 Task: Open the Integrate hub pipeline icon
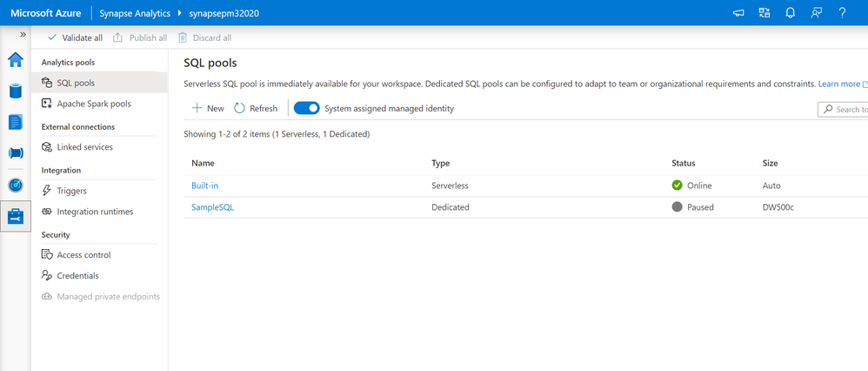[16, 153]
